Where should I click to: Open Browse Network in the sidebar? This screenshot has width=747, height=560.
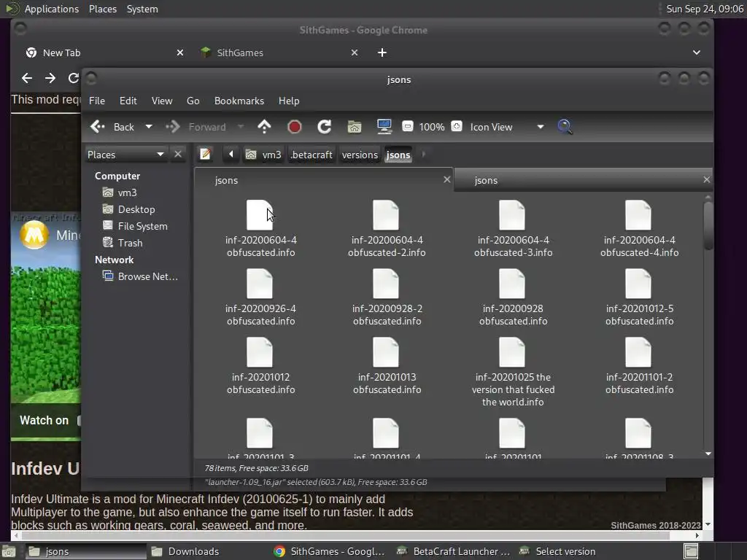(140, 276)
